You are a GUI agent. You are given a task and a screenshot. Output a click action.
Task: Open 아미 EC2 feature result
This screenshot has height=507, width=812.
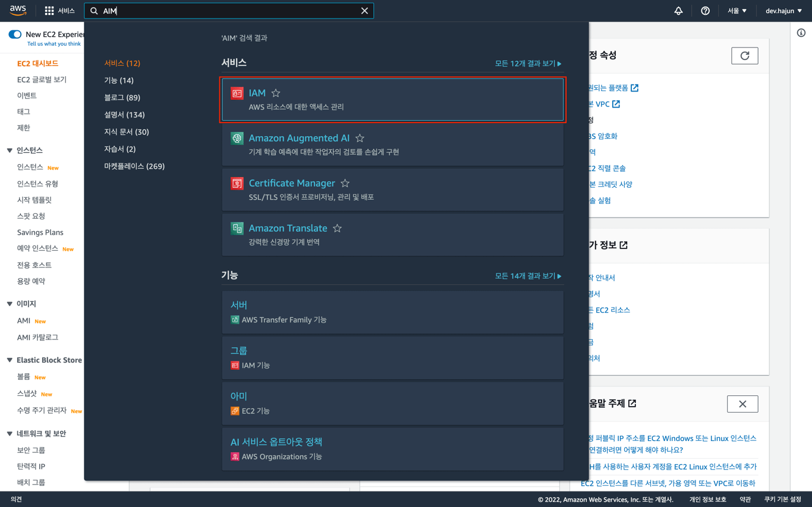pos(392,403)
